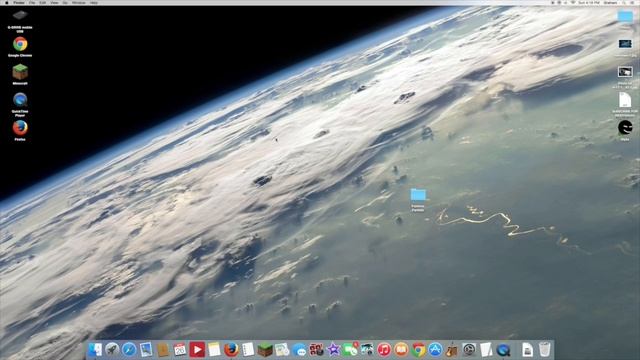
Task: Open the gray gear icon in the Dock
Action: coord(469,350)
